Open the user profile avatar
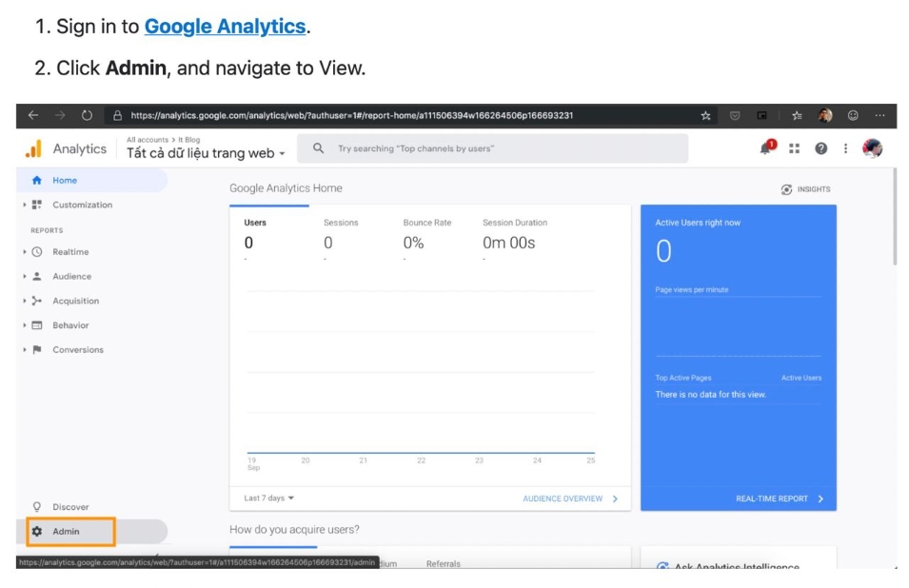 (872, 148)
